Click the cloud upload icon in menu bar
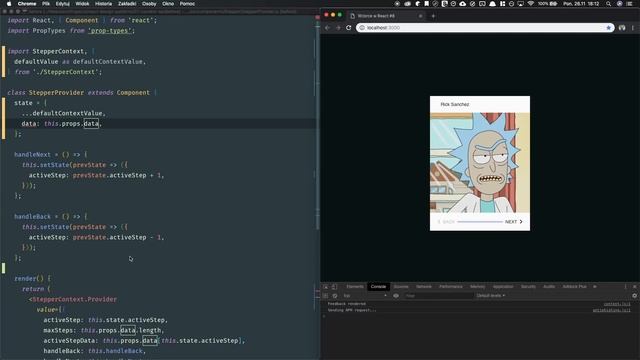The width and height of the screenshot is (640, 360). click(x=462, y=4)
